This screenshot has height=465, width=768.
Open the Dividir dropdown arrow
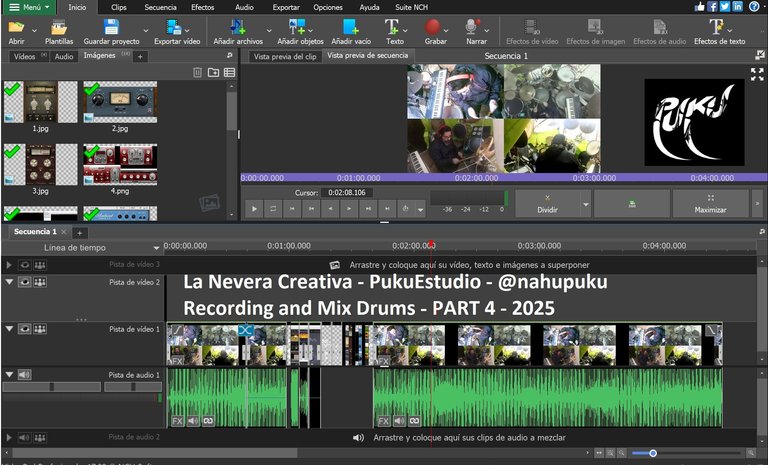tap(586, 204)
